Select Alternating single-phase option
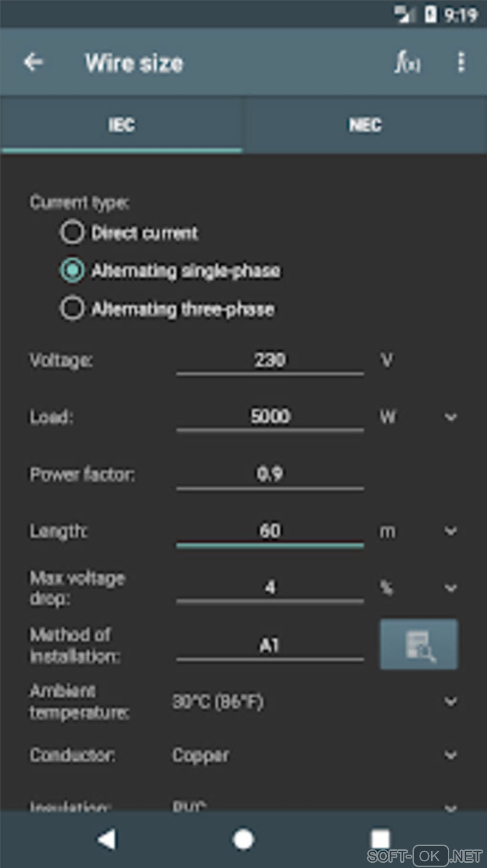Screen dimensions: 487x868 pos(72,270)
